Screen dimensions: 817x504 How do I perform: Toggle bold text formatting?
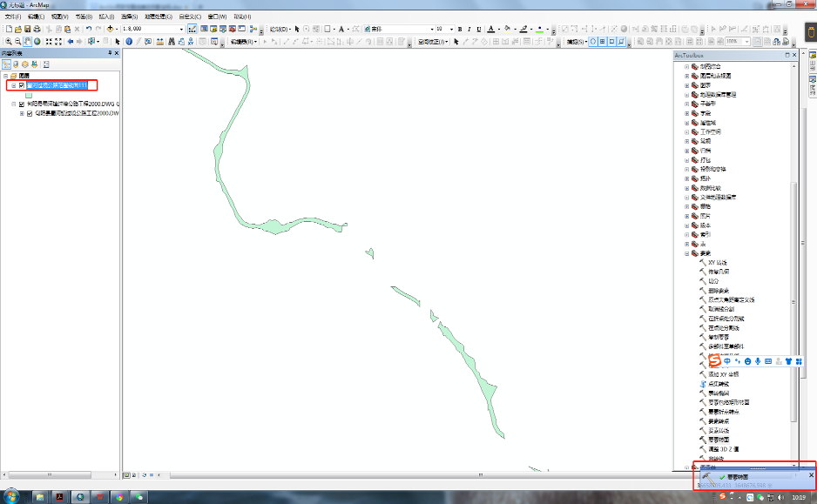[x=460, y=29]
